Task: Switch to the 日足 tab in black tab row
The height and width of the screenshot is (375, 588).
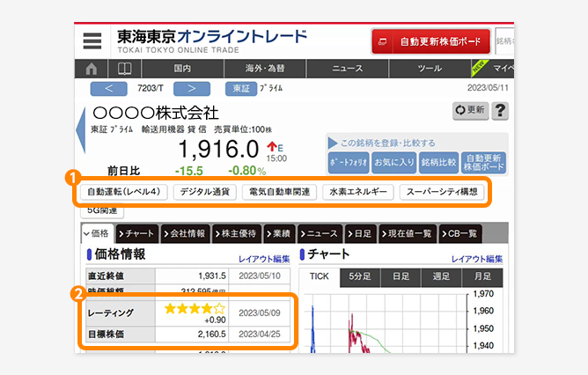Action: click(x=361, y=233)
